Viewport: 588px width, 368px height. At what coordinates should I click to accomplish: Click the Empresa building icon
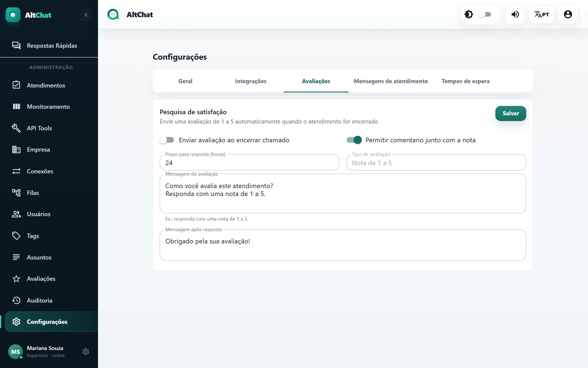click(x=16, y=149)
